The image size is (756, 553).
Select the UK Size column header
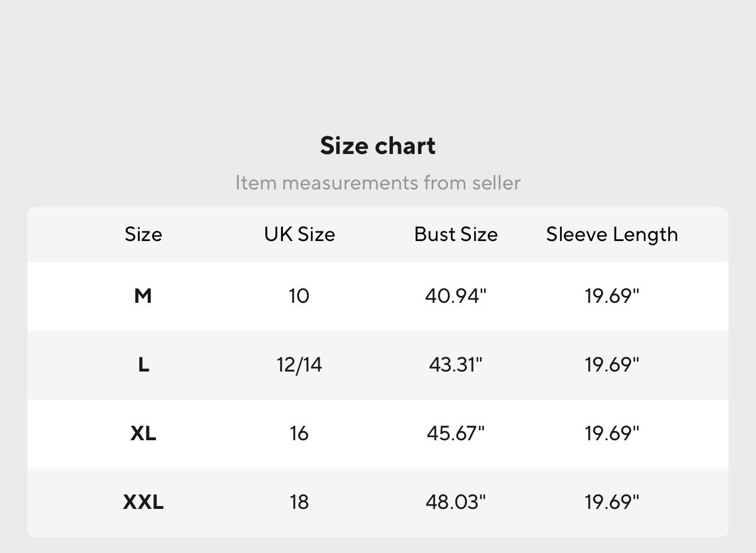(299, 234)
